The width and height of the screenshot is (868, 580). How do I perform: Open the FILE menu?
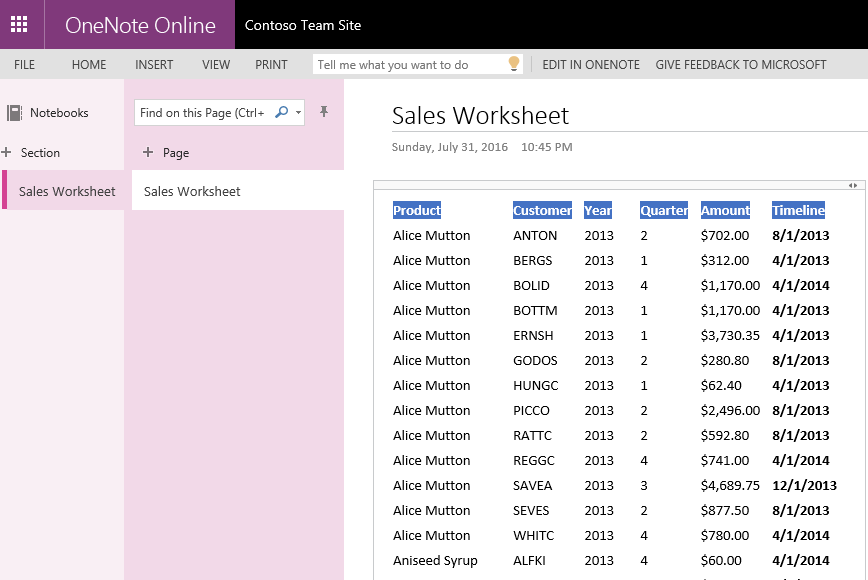23,63
